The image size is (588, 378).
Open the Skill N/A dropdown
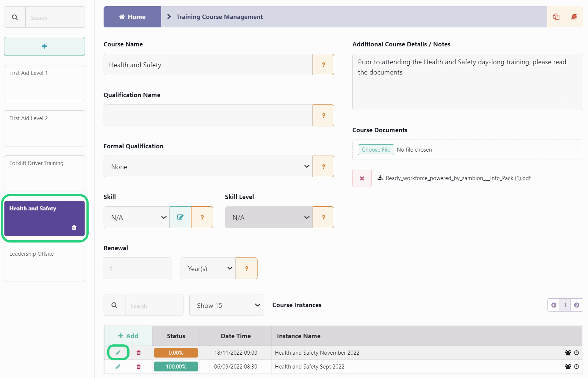[137, 217]
